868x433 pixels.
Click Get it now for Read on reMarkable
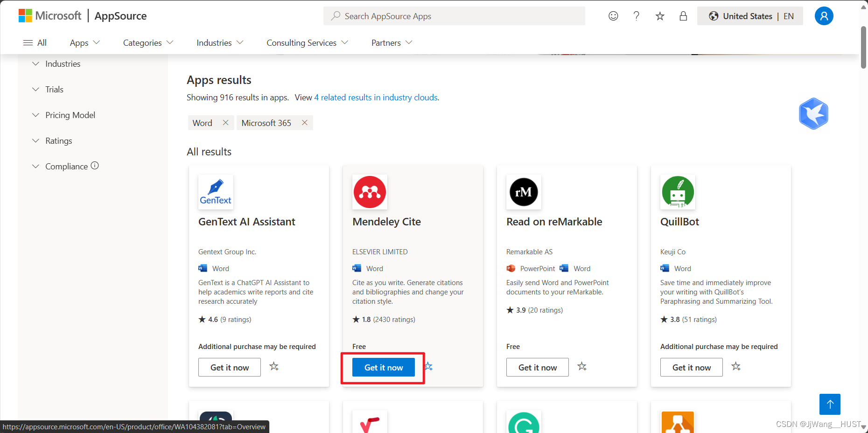[x=538, y=367]
